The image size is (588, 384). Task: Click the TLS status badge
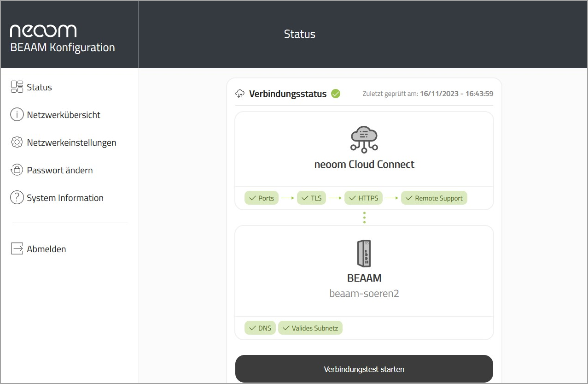(312, 198)
